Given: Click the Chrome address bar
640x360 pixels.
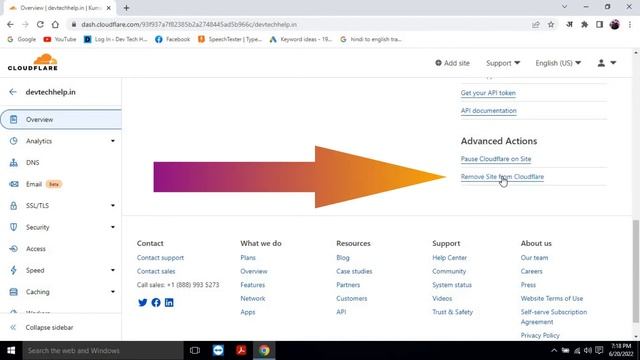Looking at the screenshot, I should tap(302, 24).
